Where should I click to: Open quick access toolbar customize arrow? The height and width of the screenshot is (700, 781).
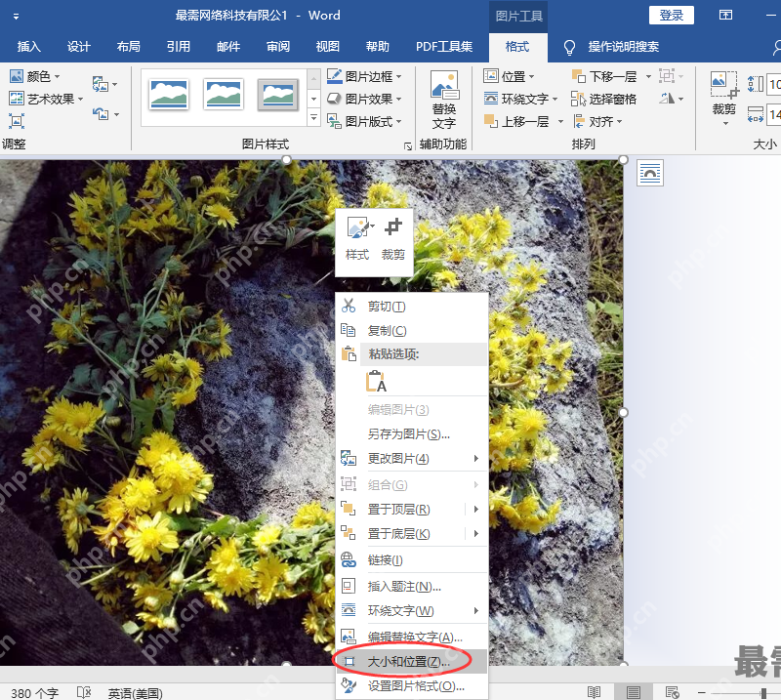tap(16, 17)
